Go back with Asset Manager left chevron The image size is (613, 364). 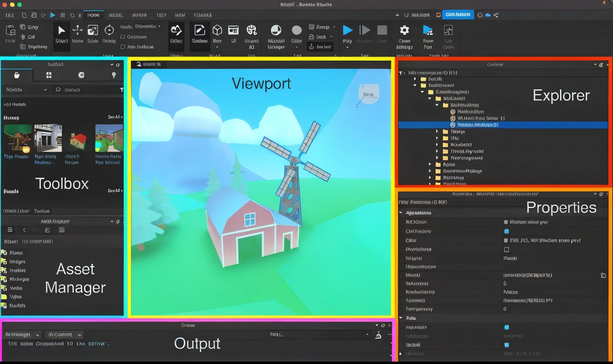(x=24, y=230)
